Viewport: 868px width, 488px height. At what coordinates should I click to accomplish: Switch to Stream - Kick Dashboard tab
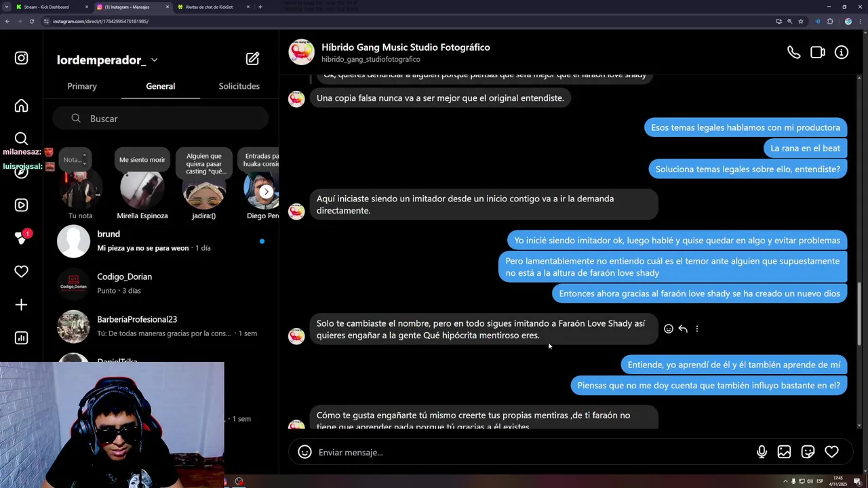click(x=51, y=7)
